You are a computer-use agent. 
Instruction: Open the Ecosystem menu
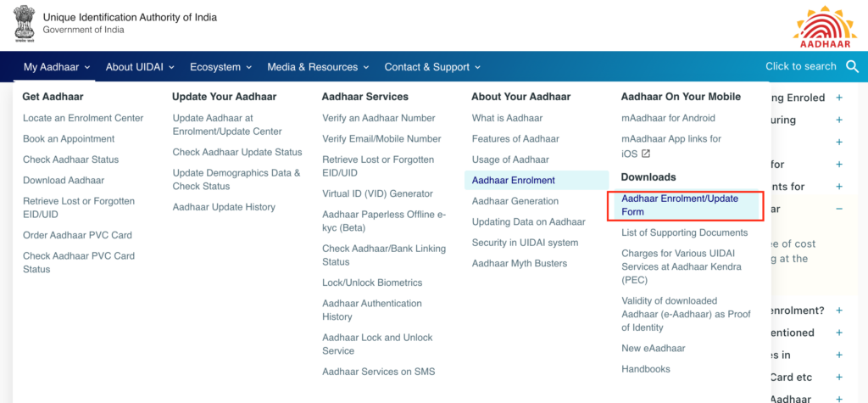(221, 67)
